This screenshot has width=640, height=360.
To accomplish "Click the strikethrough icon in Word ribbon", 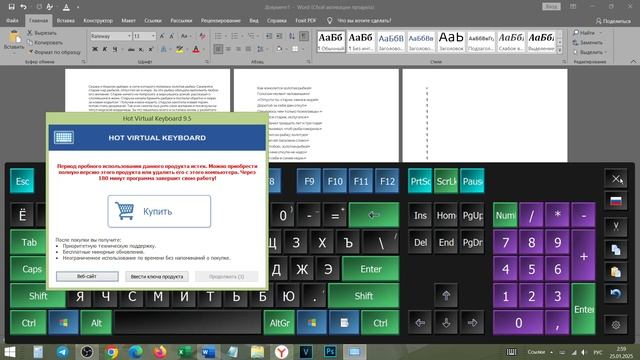I will coord(131,49).
